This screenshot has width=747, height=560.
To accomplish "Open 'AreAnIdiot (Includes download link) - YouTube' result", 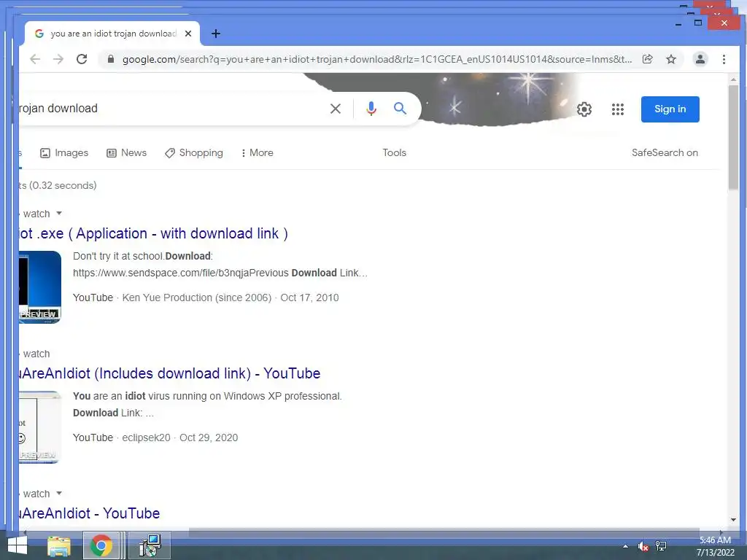I will tap(169, 374).
